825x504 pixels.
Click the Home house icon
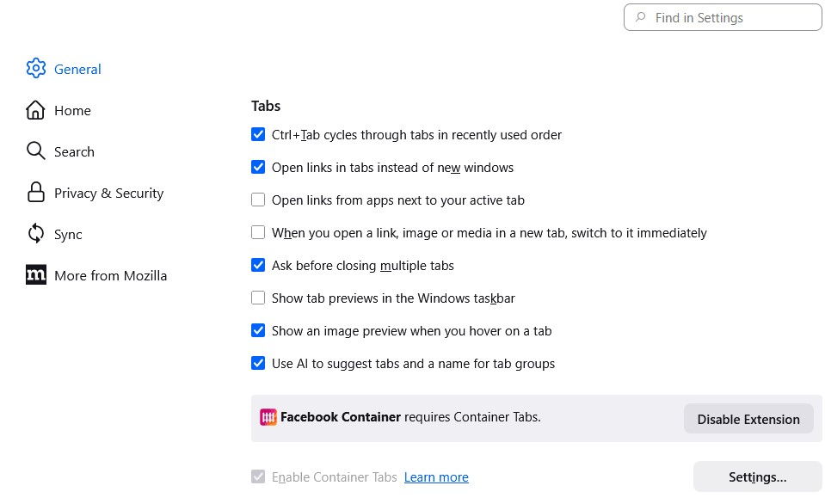[x=35, y=110]
